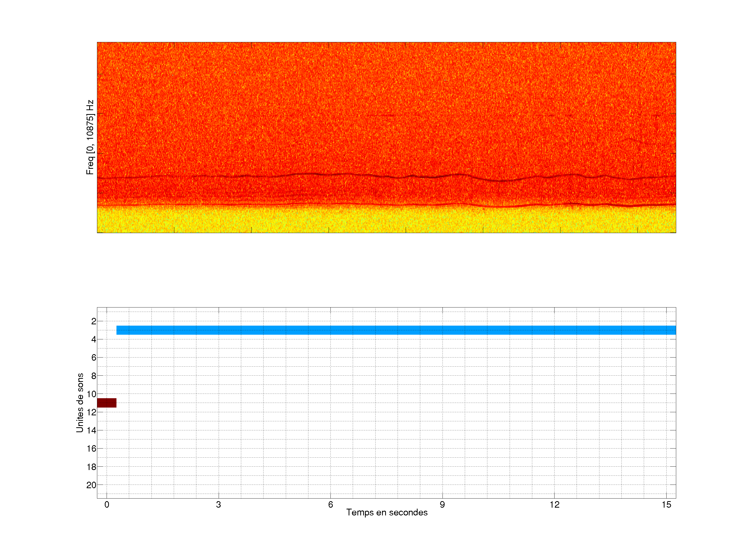Click x-axis tick label 3
This screenshot has width=747, height=560.
tap(218, 505)
